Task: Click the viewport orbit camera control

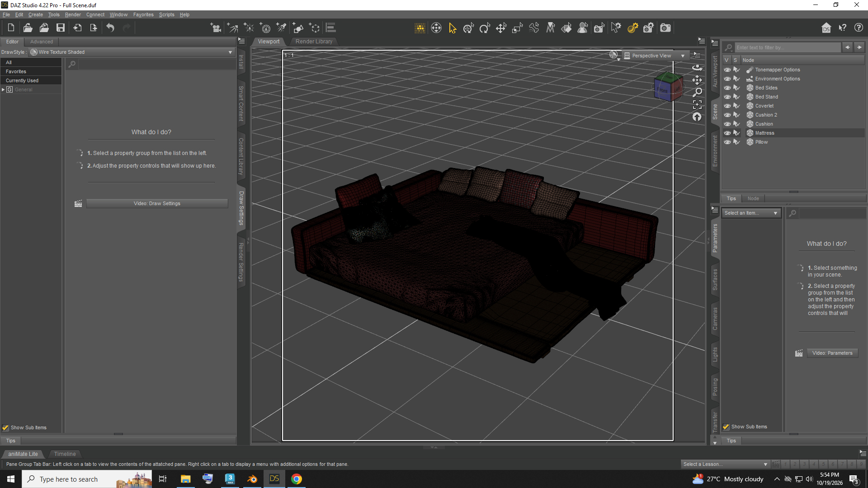Action: pos(697,68)
